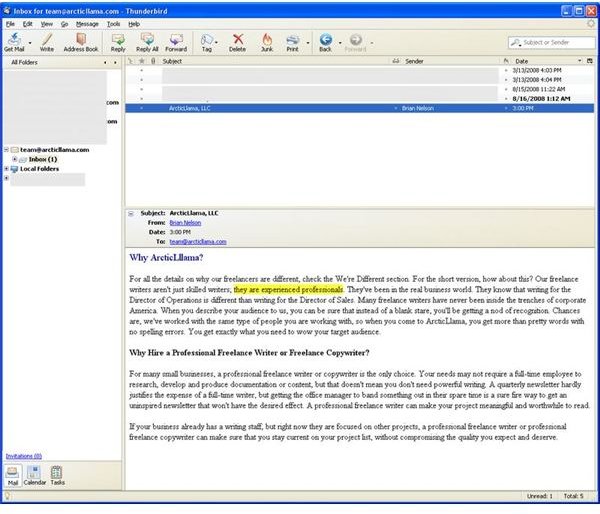Sort messages by Sender column

point(452,61)
